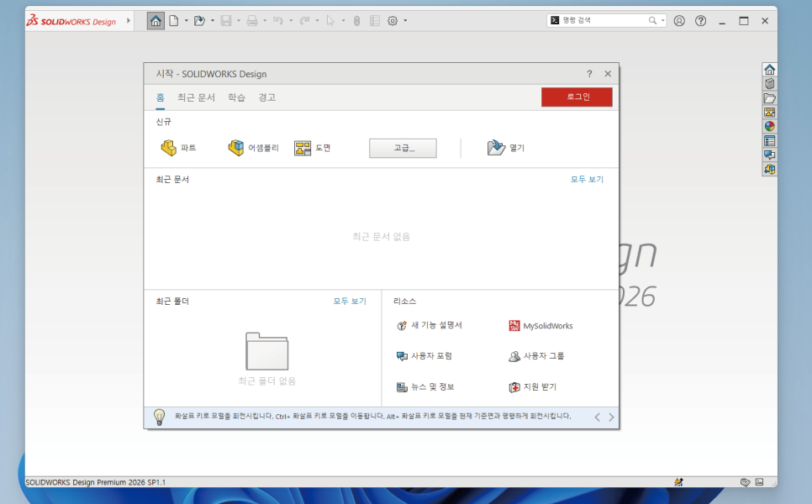
Task: Open News and Info (뉴스 및 정보)
Action: point(425,387)
